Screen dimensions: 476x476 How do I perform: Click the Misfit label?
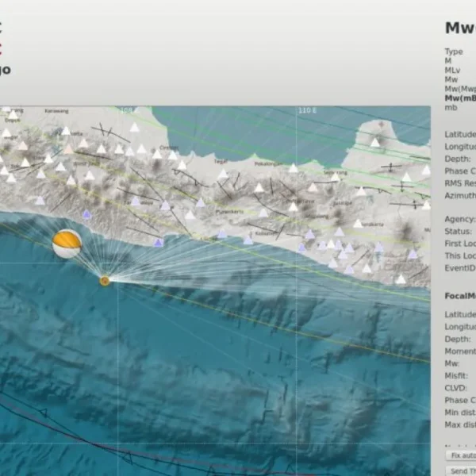pyautogui.click(x=456, y=375)
